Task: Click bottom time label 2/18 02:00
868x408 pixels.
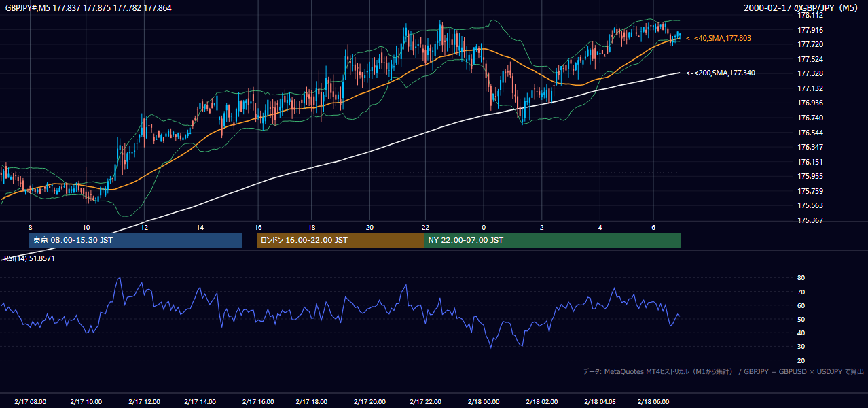Action: point(542,402)
